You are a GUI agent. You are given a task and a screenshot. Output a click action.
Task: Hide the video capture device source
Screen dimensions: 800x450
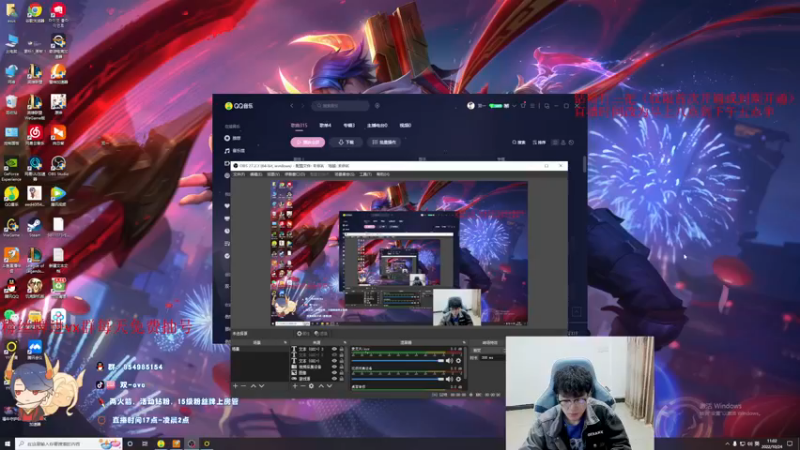pos(334,367)
